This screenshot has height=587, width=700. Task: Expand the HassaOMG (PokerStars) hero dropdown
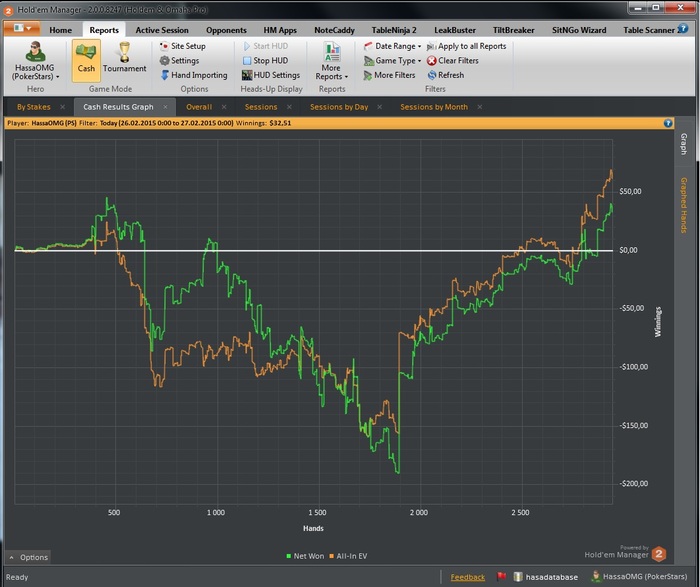36,72
